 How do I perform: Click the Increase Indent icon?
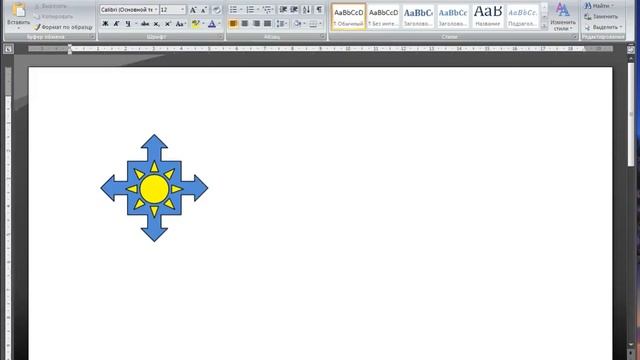point(294,9)
